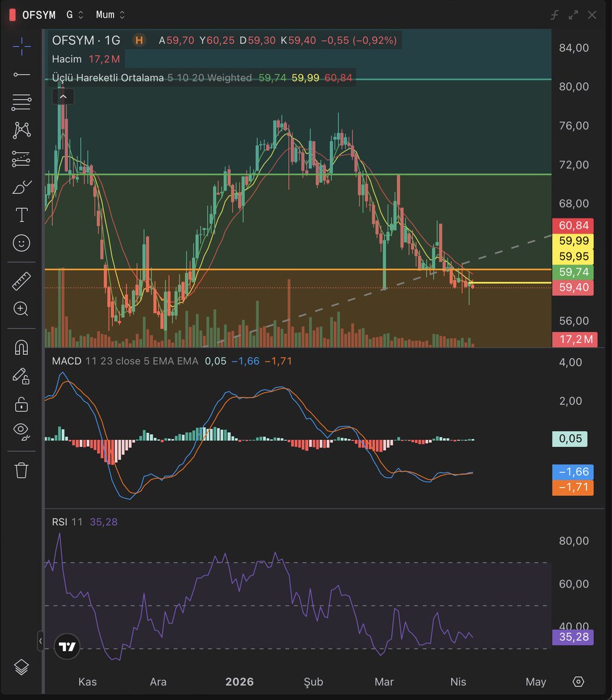Open indicators via the ƒ icon
Image resolution: width=612 pixels, height=700 pixels.
554,15
